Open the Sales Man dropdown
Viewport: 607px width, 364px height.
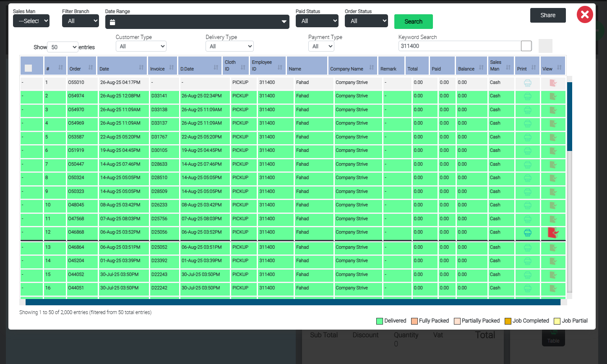click(31, 21)
